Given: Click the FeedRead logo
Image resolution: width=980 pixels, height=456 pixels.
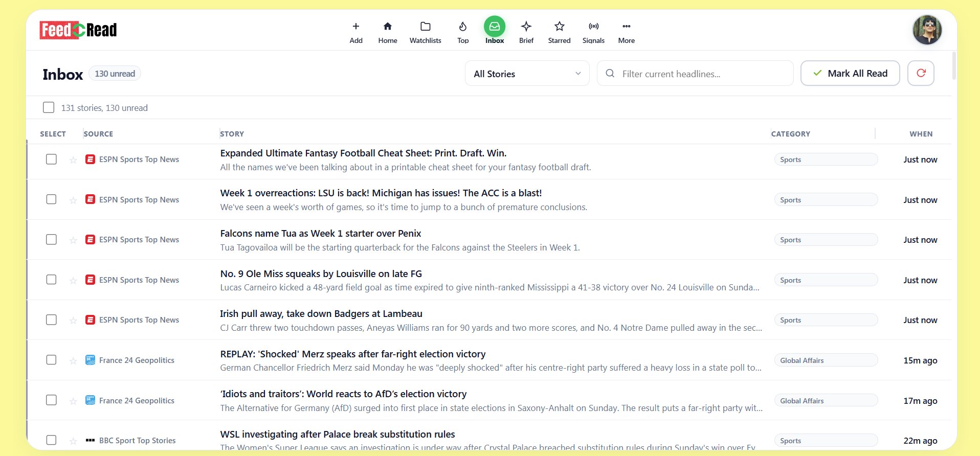Looking at the screenshot, I should click(x=78, y=30).
